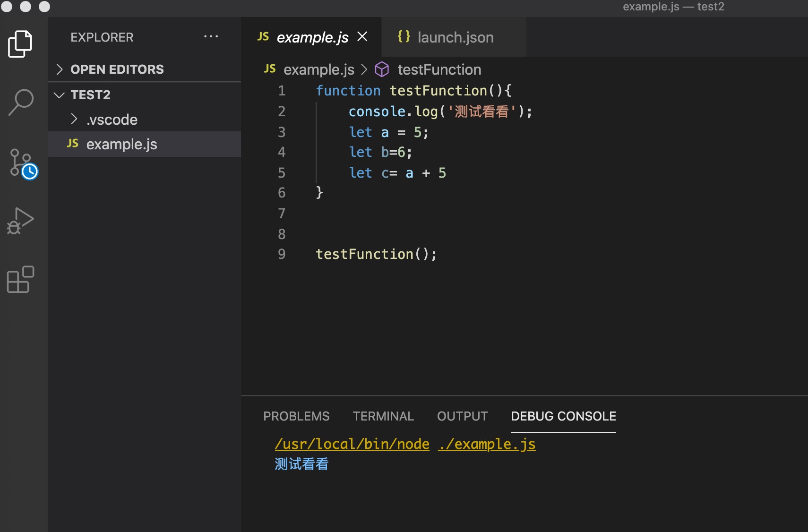Open the PROBLEMS panel tab
The image size is (808, 532).
pos(296,416)
